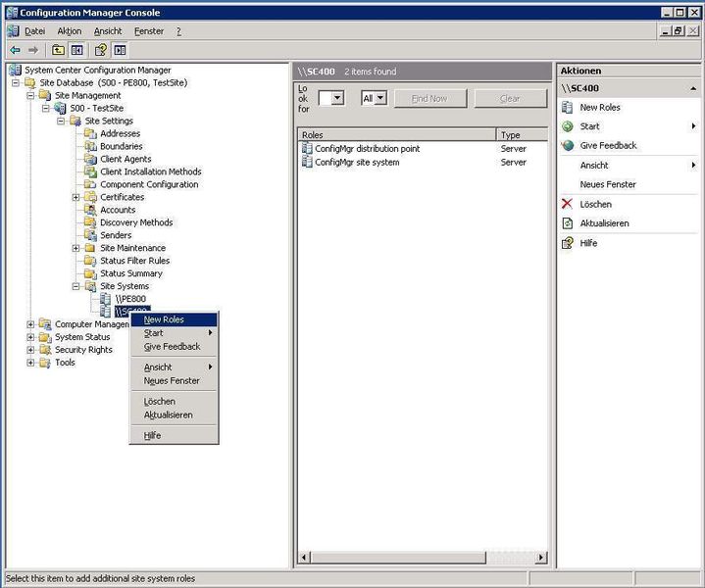This screenshot has height=588, width=705.
Task: Click the Find Now button
Action: click(430, 98)
